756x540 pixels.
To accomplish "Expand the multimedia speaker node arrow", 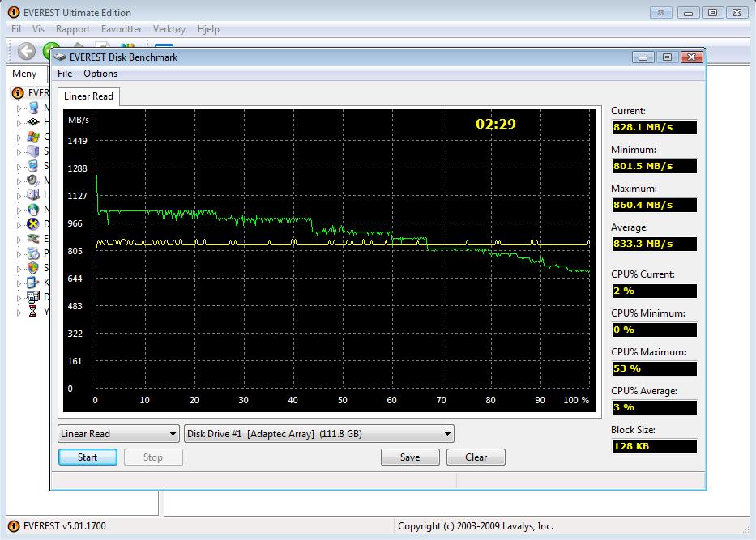I will 19,181.
